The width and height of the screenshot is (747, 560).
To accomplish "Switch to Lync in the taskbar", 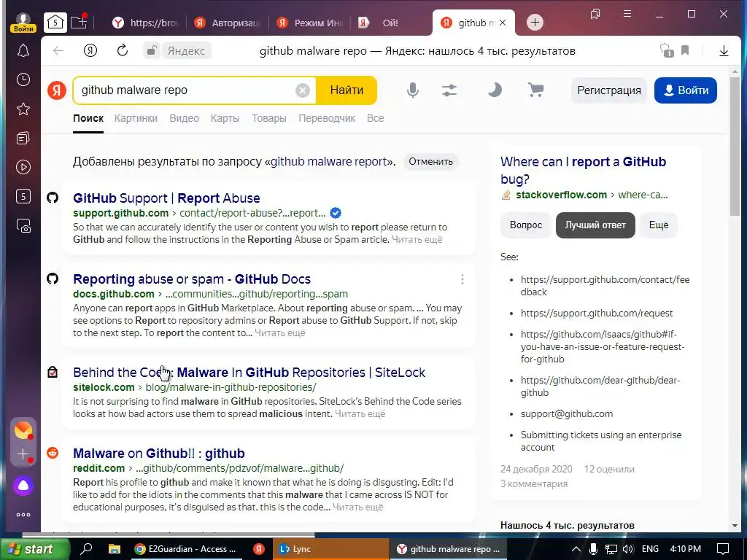I will (330, 549).
